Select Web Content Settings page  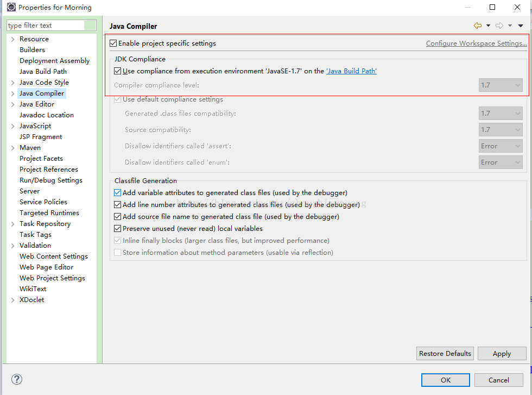click(x=54, y=256)
